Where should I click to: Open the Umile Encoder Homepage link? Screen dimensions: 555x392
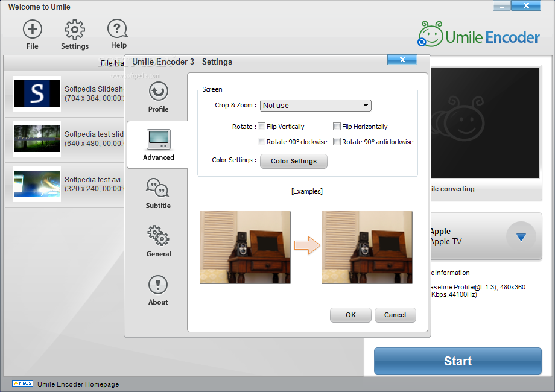coord(78,384)
